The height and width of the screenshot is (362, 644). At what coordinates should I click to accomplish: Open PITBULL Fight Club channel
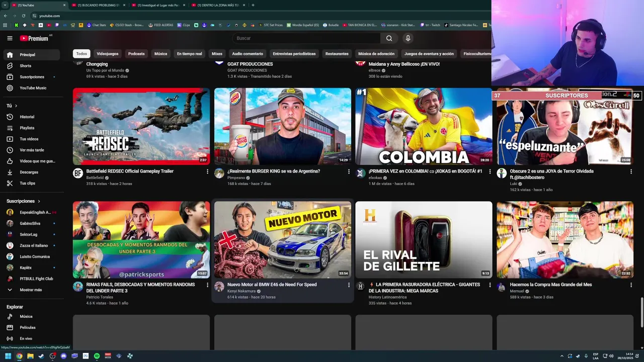tap(32, 279)
